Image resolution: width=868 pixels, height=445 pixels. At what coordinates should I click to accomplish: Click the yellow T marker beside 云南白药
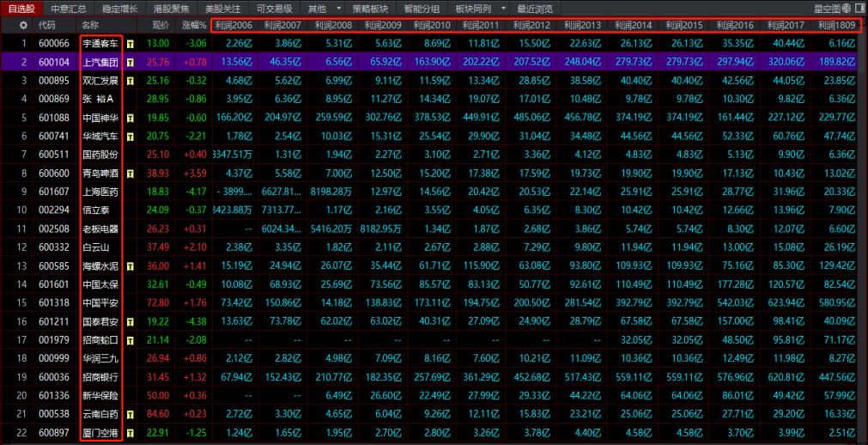[x=131, y=415]
